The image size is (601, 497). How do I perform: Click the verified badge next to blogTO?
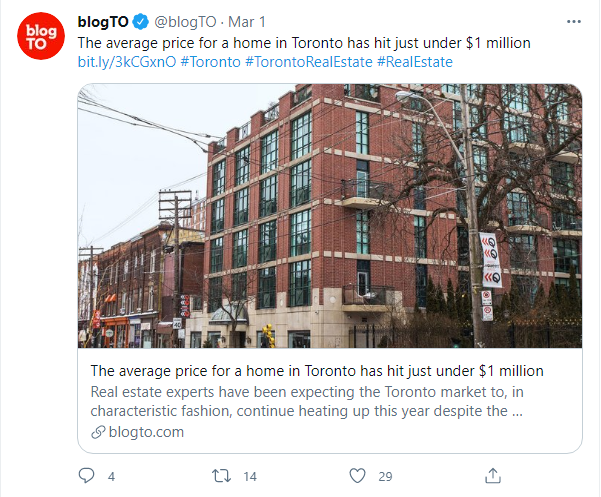coord(140,22)
